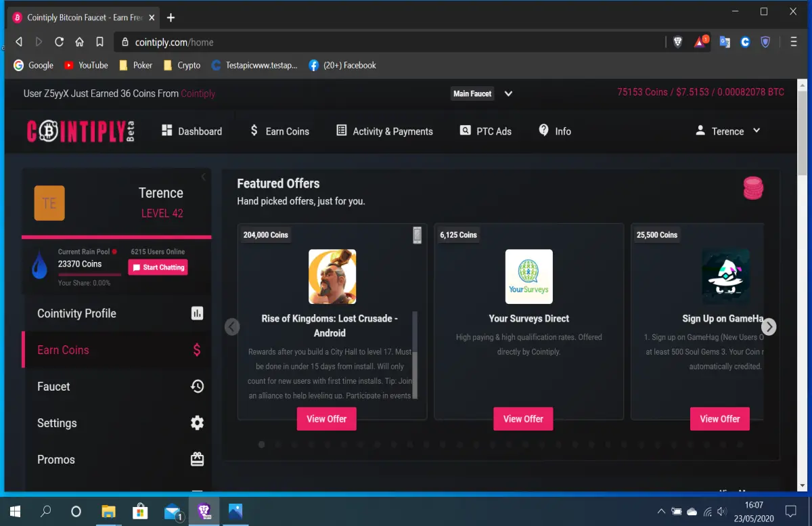View the Rise of Kingdoms offer
The width and height of the screenshot is (812, 526).
[x=326, y=419]
